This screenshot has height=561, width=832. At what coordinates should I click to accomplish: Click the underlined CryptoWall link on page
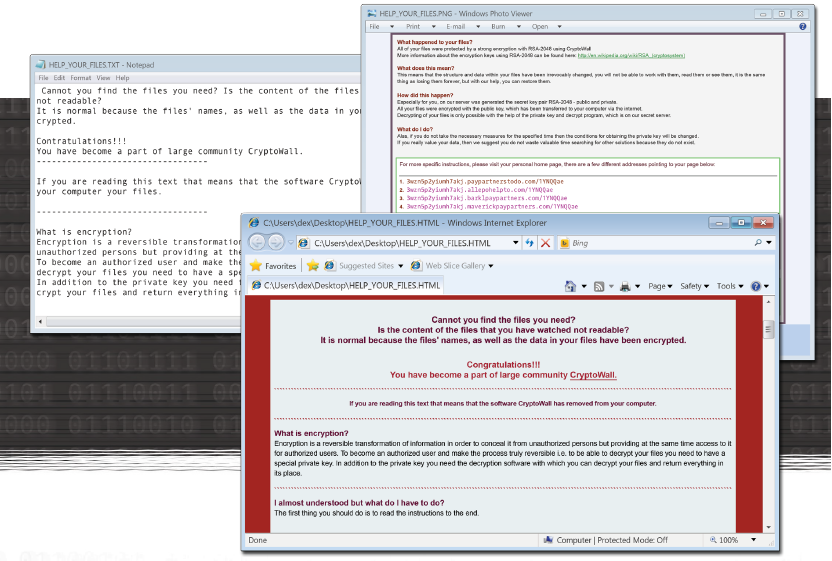[x=593, y=374]
